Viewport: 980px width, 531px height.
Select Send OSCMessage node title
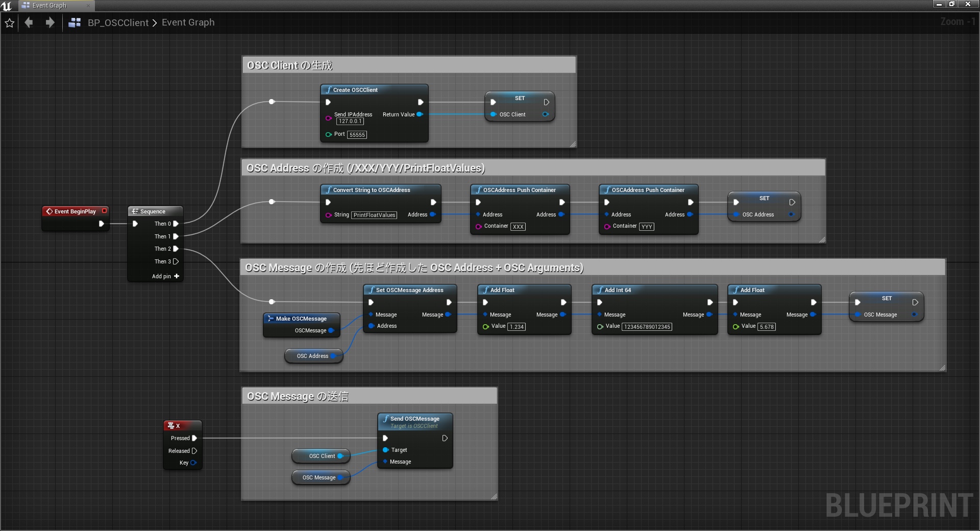414,419
